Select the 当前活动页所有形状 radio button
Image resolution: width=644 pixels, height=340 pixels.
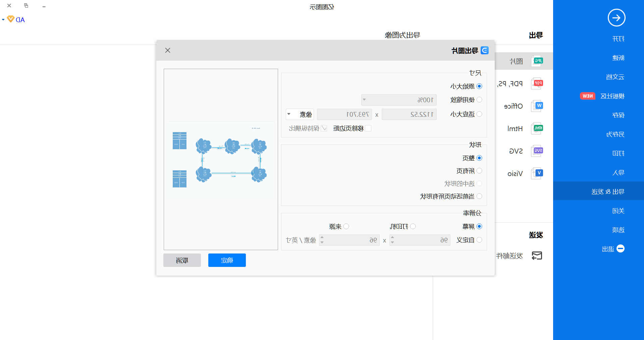(479, 196)
